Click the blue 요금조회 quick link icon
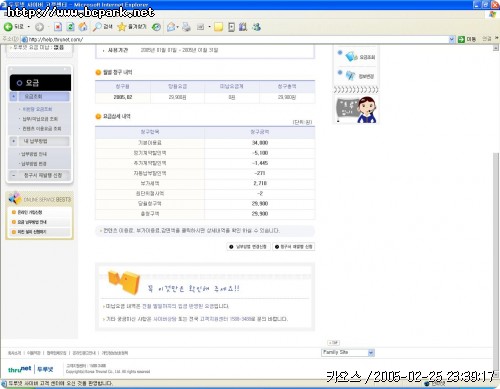 pos(351,57)
